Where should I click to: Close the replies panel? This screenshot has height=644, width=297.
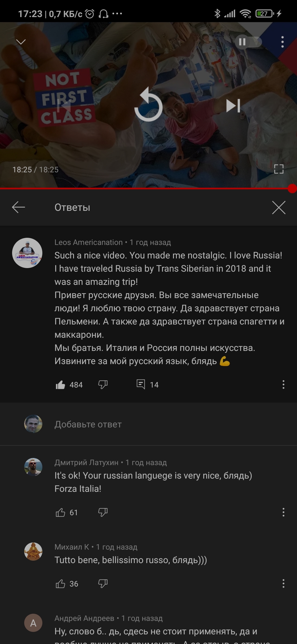[x=279, y=207]
